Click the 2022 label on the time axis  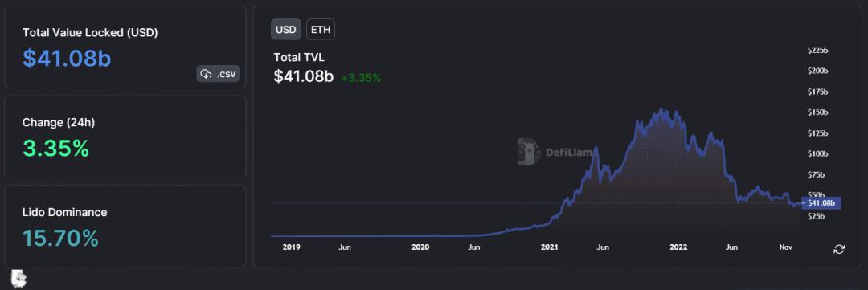(678, 247)
